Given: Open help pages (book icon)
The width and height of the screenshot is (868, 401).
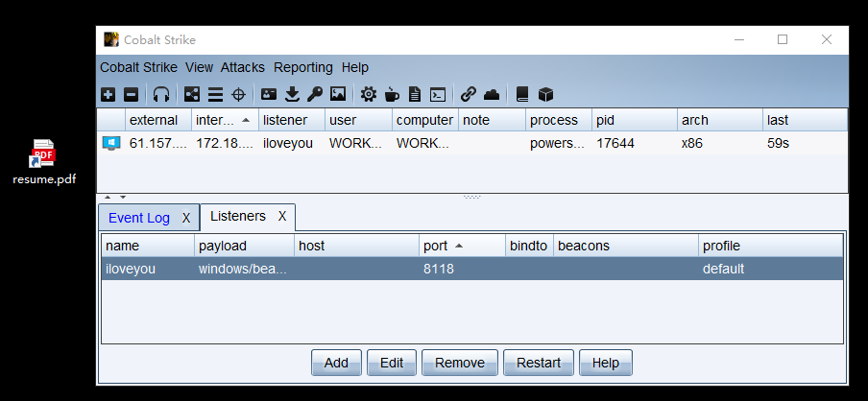Looking at the screenshot, I should point(522,95).
